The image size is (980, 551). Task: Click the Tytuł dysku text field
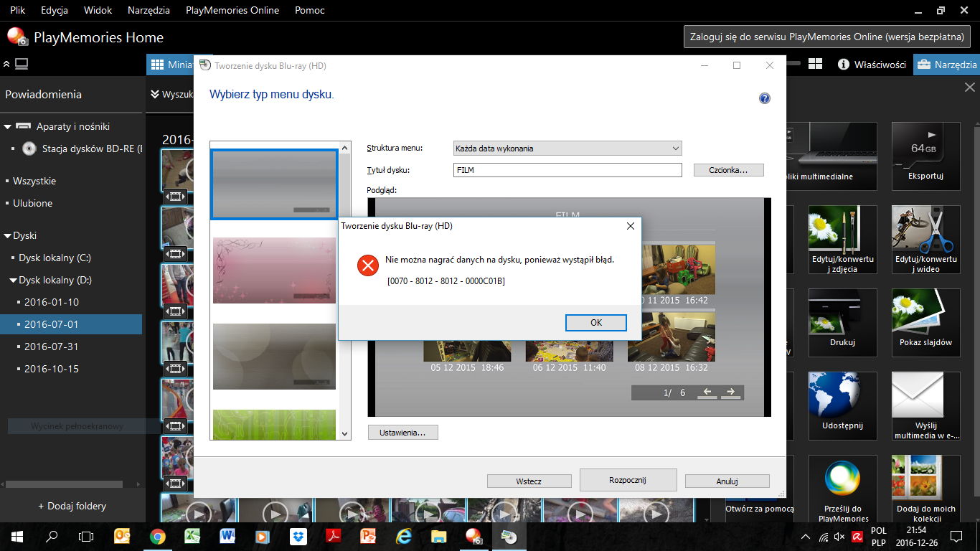click(567, 170)
